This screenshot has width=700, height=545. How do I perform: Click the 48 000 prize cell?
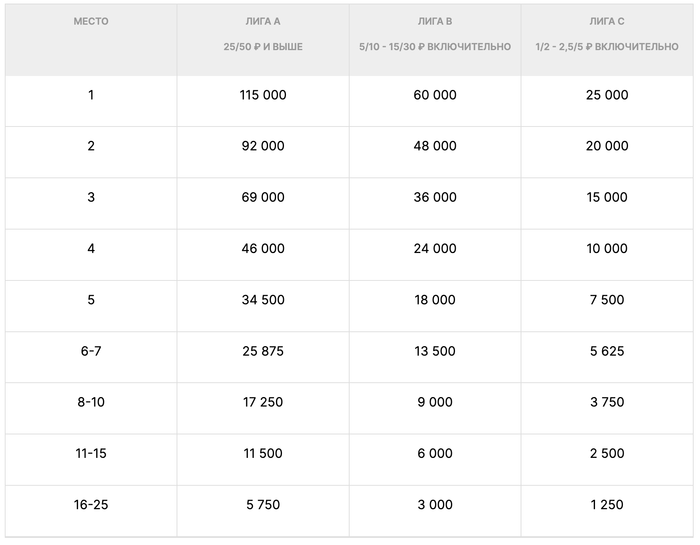tap(435, 146)
